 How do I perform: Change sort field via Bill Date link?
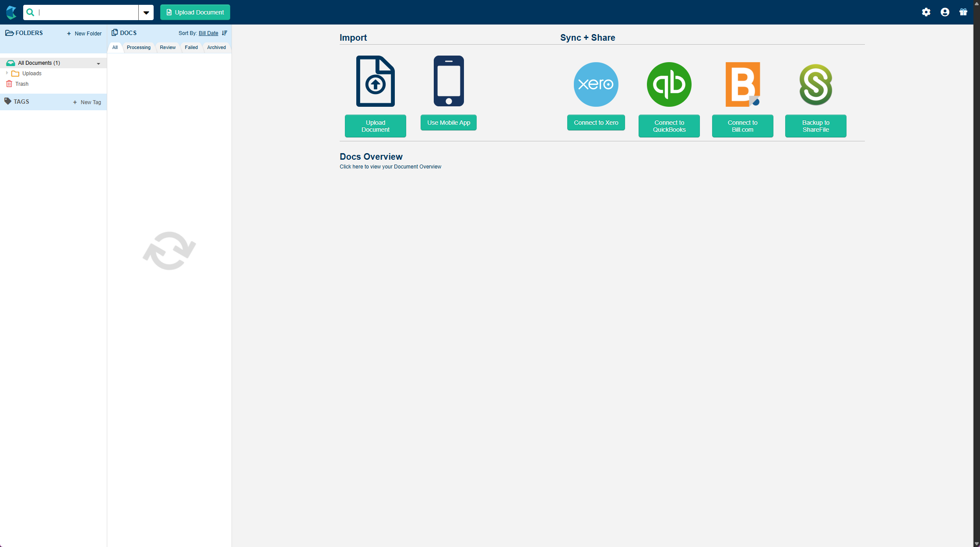pyautogui.click(x=208, y=33)
